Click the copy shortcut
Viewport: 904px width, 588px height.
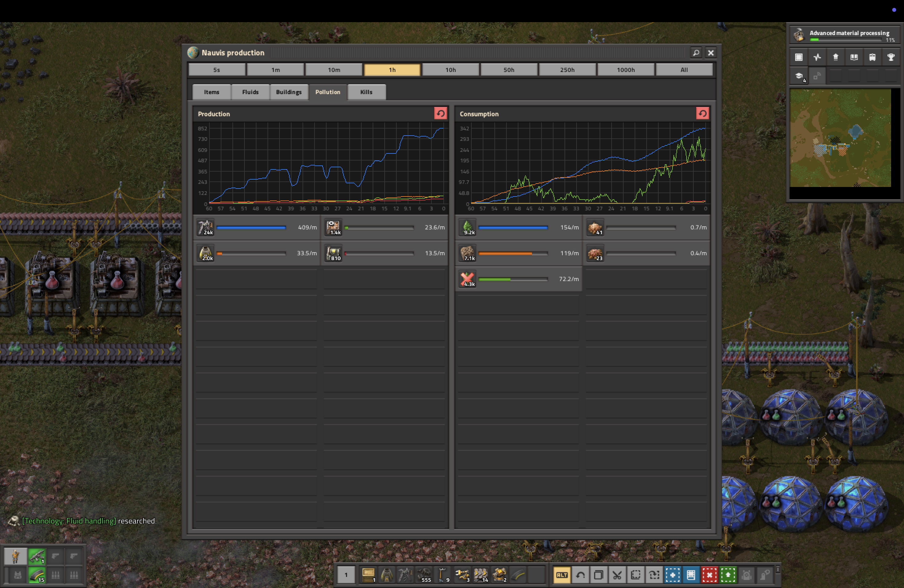click(x=598, y=575)
